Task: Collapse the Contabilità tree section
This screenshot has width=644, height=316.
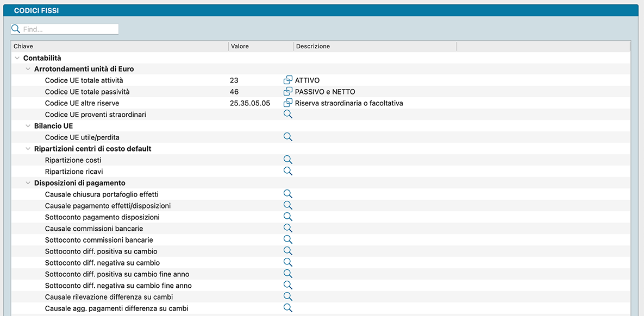Action: [x=17, y=58]
